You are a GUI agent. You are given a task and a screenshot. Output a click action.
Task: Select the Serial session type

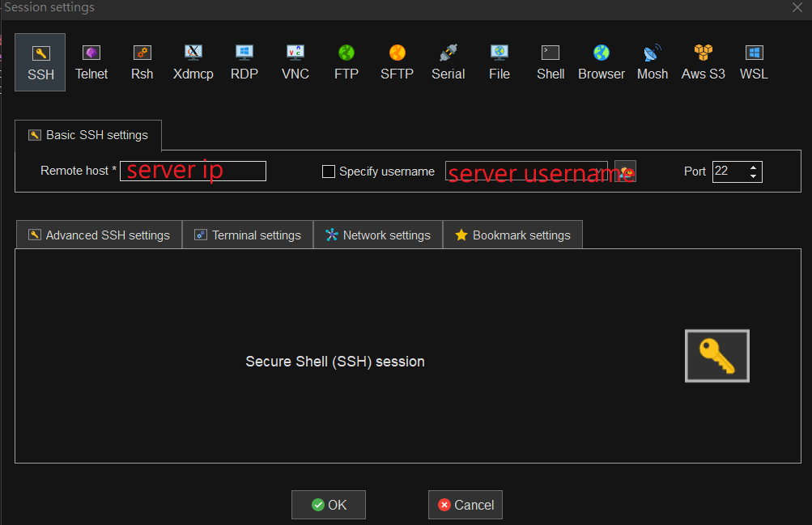(x=448, y=61)
